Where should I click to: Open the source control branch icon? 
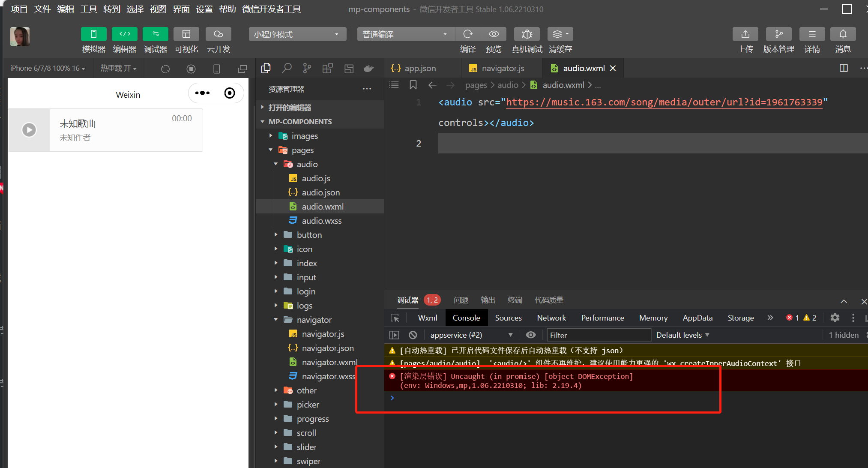pyautogui.click(x=307, y=68)
